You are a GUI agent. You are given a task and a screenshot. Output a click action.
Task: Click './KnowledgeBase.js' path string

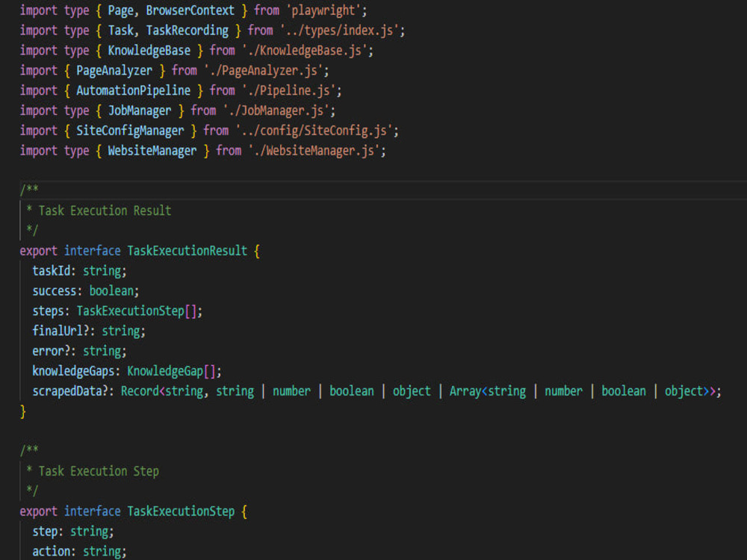pyautogui.click(x=305, y=51)
